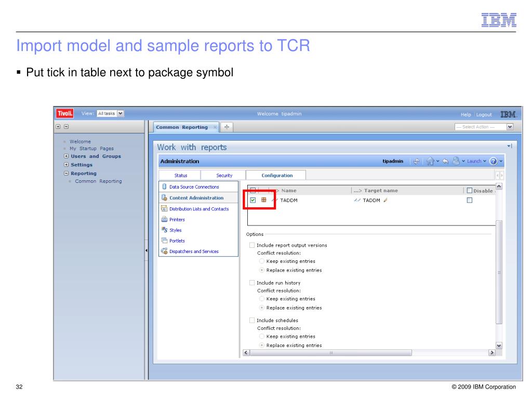Image resolution: width=532 pixels, height=399 pixels.
Task: Click the TADDM package symbol icon
Action: 263,200
